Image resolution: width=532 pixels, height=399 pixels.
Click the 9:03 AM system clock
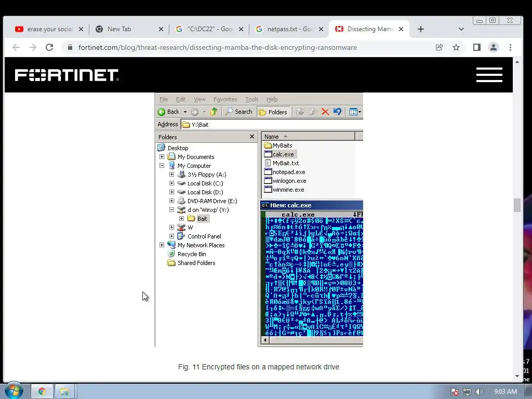(x=505, y=392)
